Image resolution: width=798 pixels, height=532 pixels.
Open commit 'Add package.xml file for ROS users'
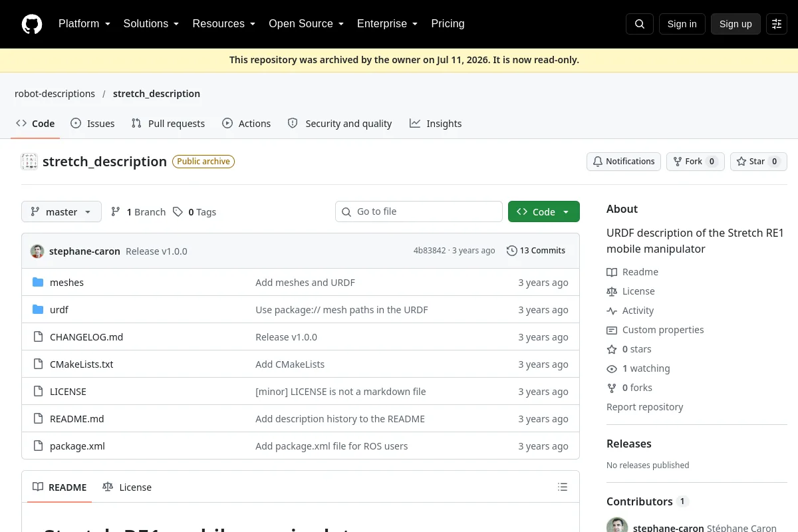[332, 446]
